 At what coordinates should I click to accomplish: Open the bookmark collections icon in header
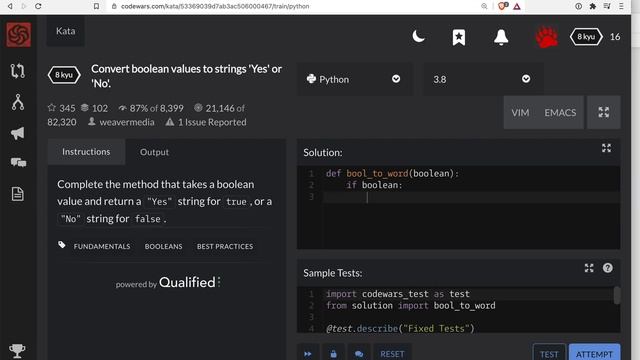[x=459, y=37]
